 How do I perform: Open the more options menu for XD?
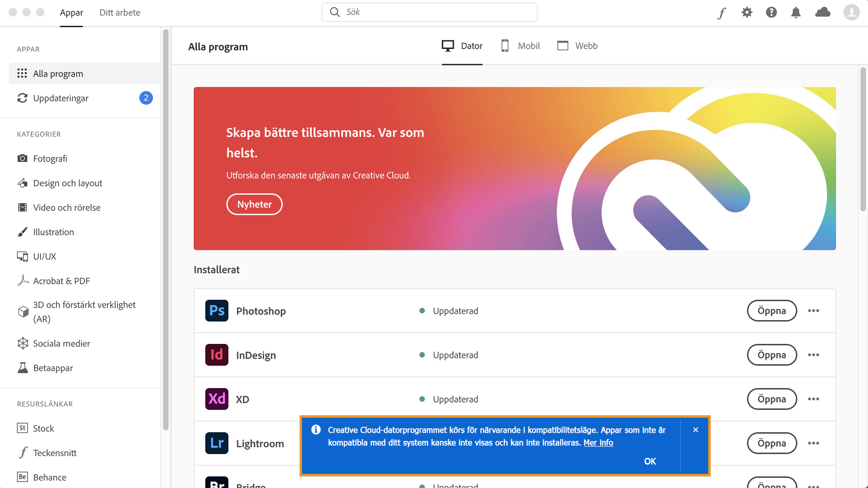pos(814,399)
